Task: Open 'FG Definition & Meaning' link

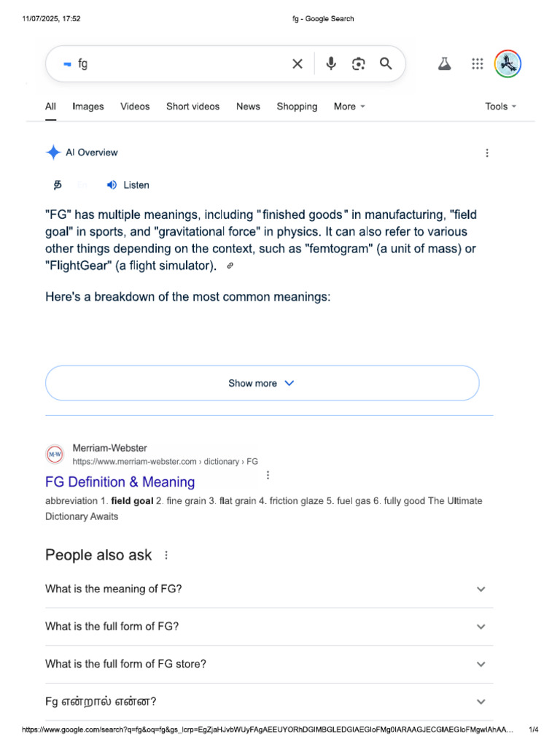Action: click(x=120, y=482)
